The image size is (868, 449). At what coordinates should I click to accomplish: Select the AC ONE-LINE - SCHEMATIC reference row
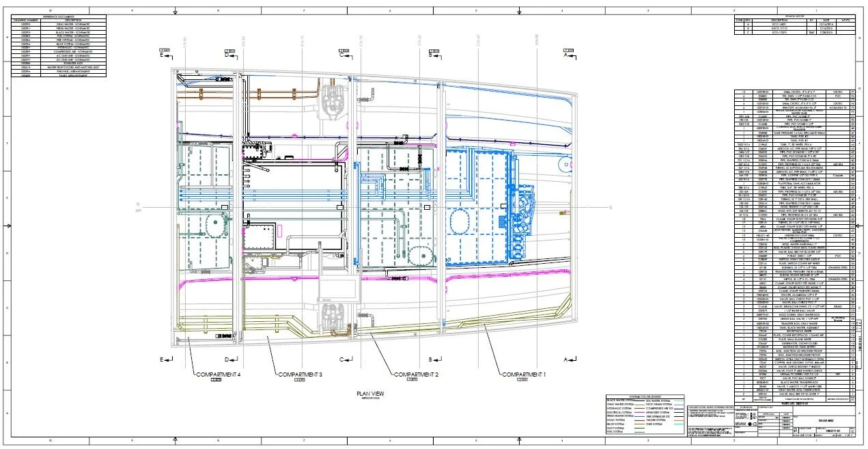tap(59, 55)
